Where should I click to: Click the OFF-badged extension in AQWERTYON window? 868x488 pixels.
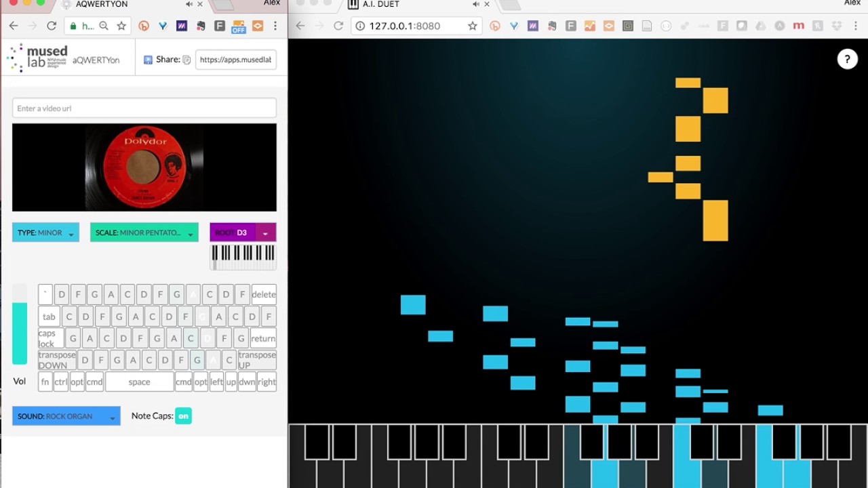tap(238, 26)
